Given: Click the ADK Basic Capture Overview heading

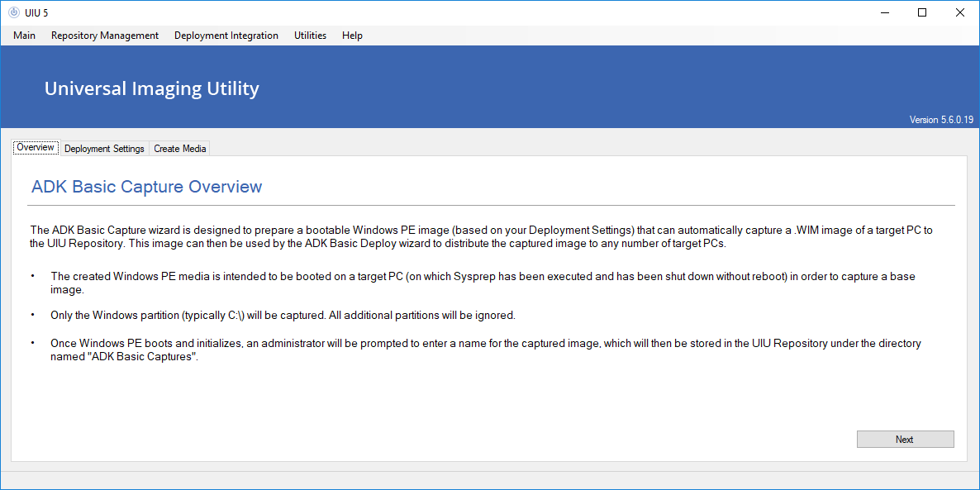Looking at the screenshot, I should pyautogui.click(x=147, y=186).
